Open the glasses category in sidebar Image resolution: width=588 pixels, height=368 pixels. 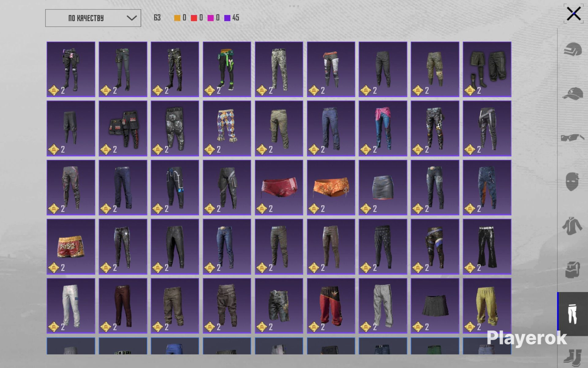tap(573, 138)
